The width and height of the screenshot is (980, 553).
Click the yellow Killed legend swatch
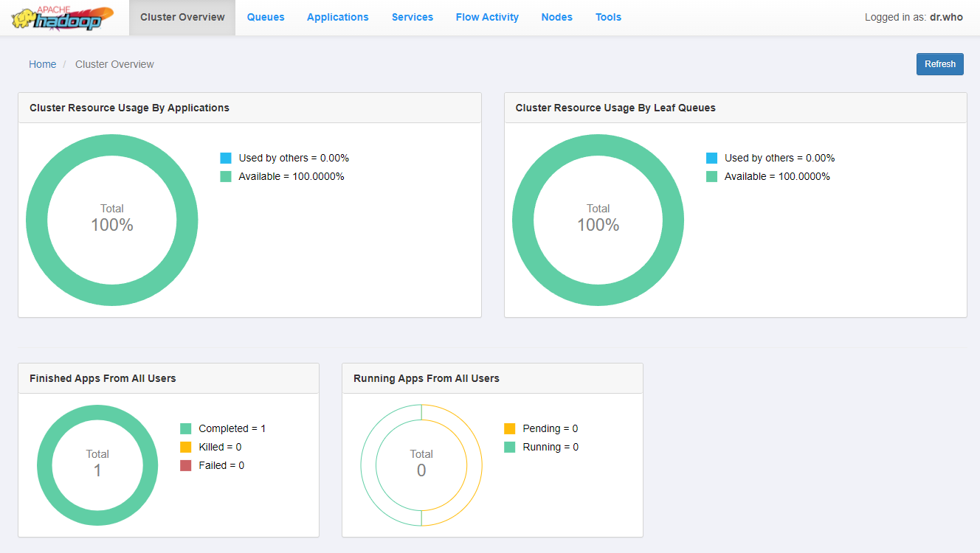186,447
